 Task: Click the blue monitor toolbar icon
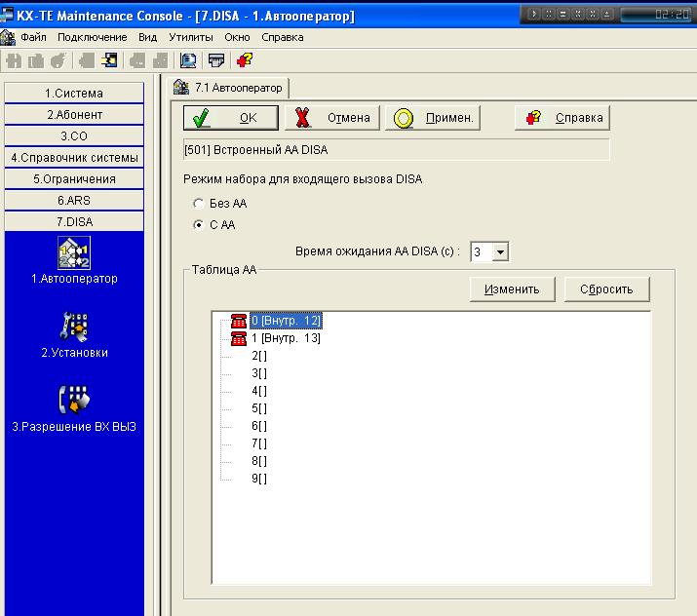click(188, 60)
